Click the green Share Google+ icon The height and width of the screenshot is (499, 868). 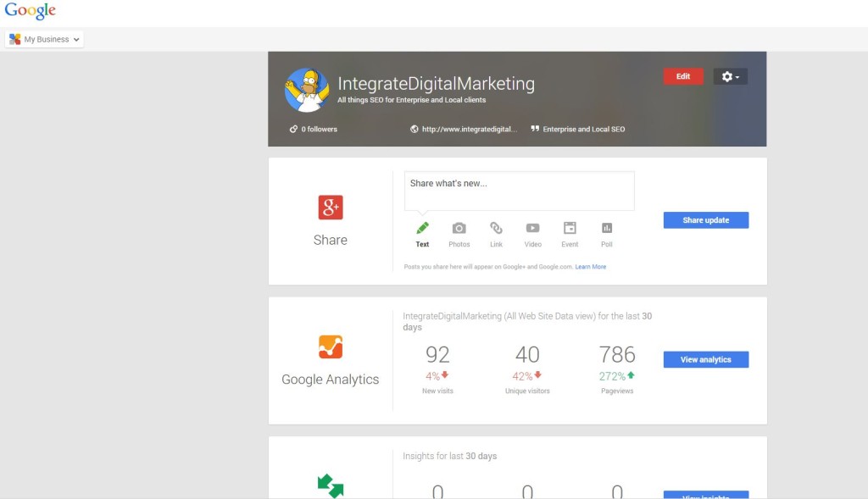coord(329,207)
